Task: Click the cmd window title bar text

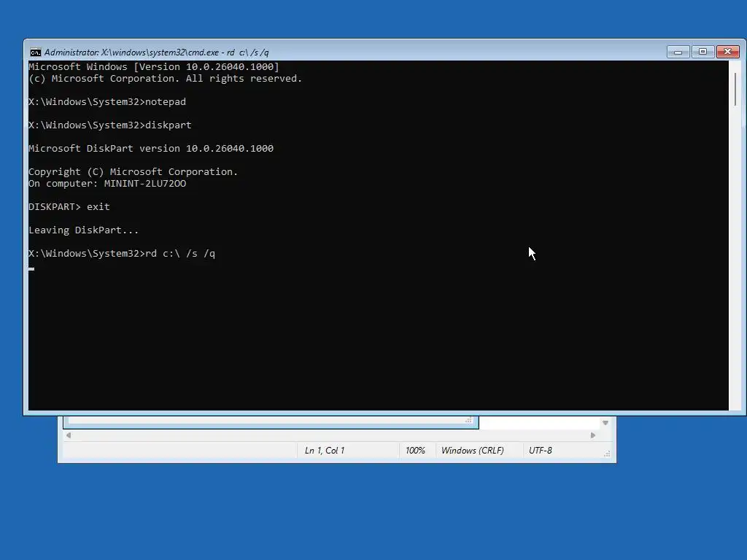Action: click(x=156, y=52)
